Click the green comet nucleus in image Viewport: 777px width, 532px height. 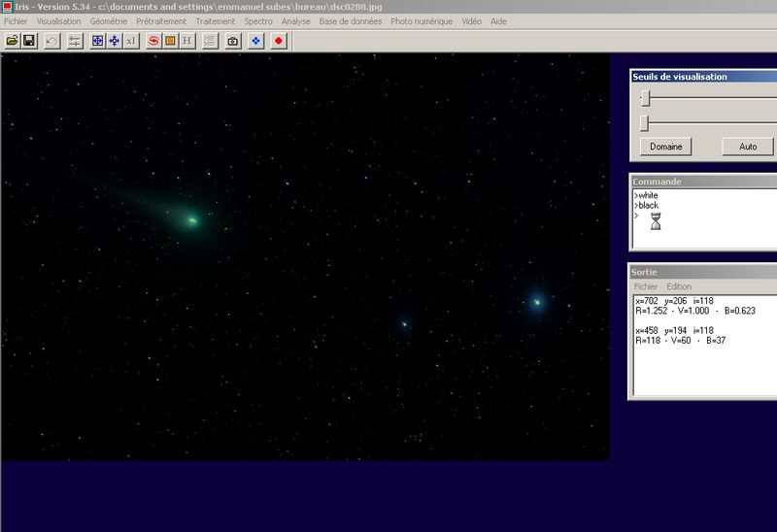[192, 220]
